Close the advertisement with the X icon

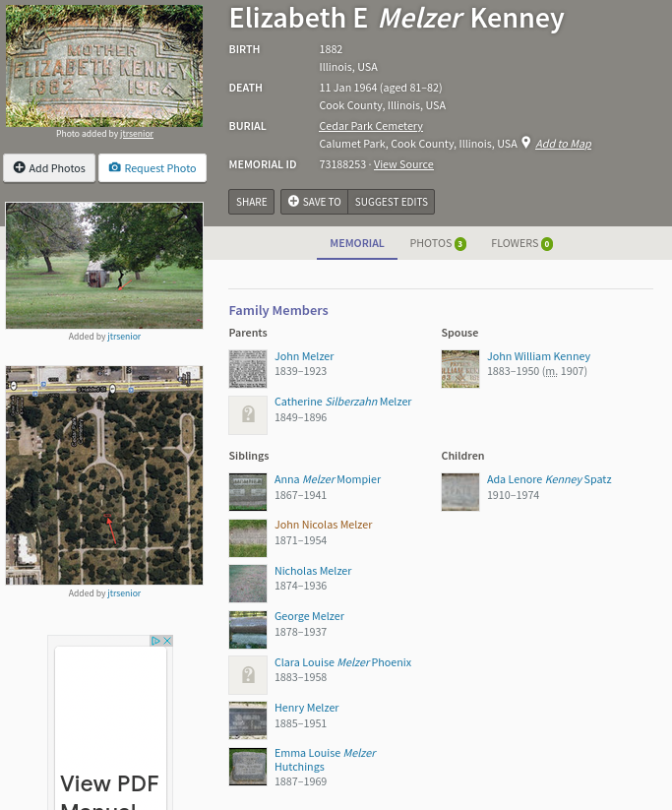(167, 641)
